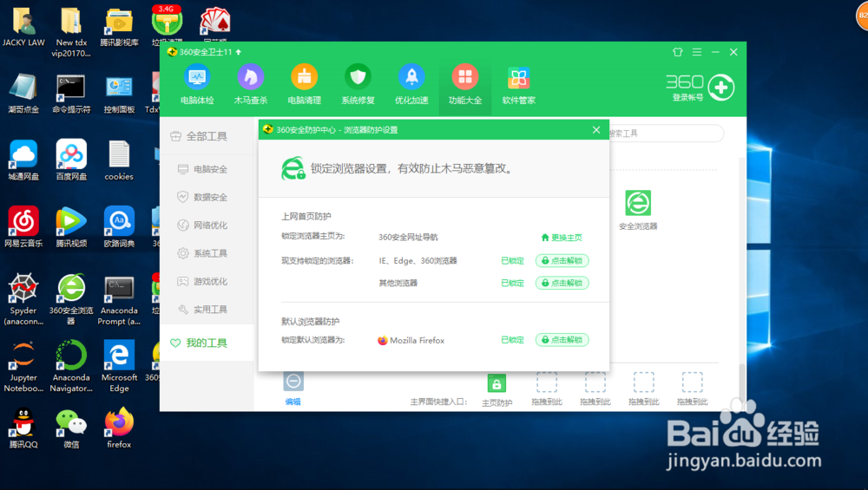
Task: Open the 木马查杀 trojan scan icon
Action: (x=251, y=77)
